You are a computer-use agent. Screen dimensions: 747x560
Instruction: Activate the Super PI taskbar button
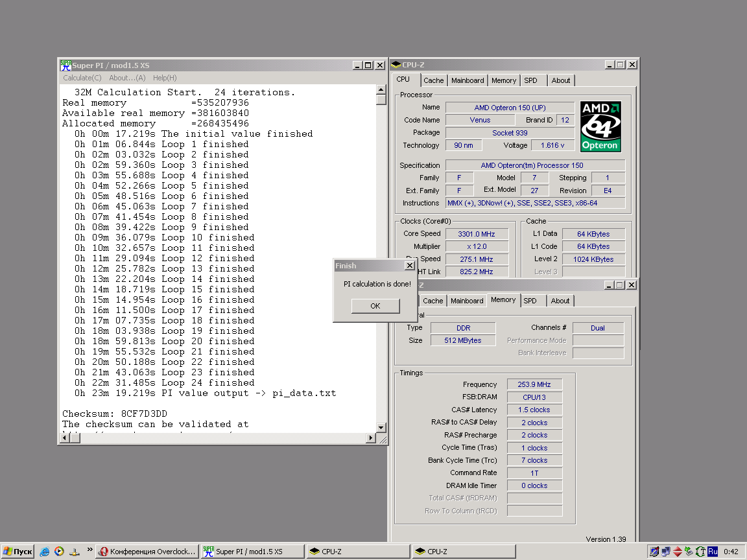coord(252,552)
